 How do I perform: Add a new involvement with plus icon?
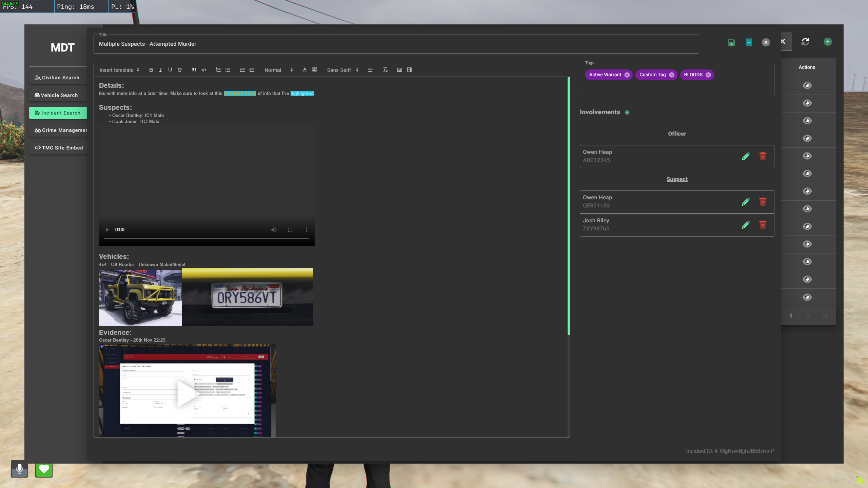[x=627, y=113]
